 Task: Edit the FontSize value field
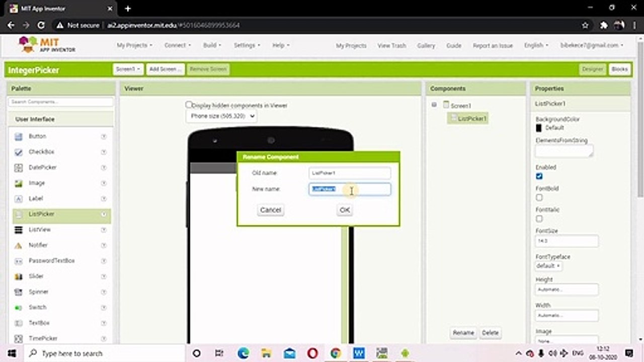pyautogui.click(x=567, y=241)
